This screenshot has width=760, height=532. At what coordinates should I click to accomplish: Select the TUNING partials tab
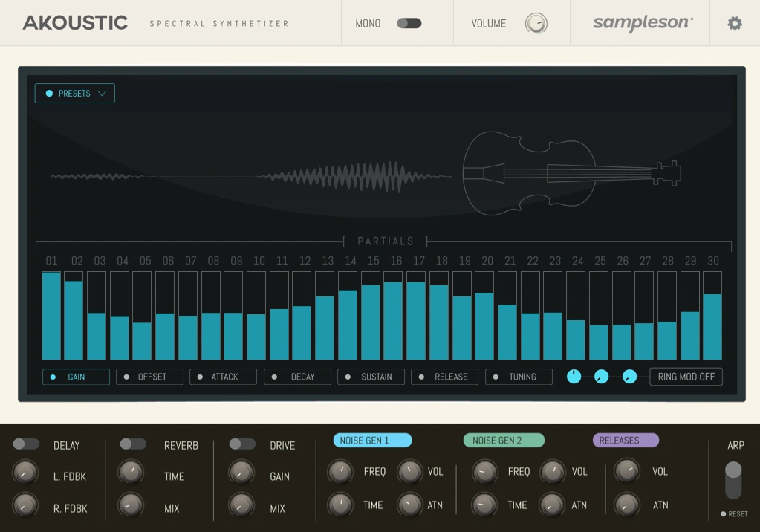[519, 377]
